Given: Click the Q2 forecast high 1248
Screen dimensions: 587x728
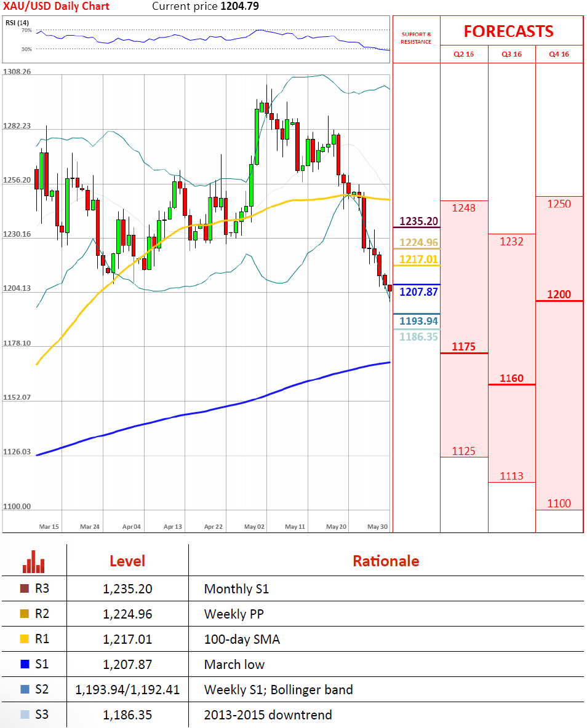Looking at the screenshot, I should click(463, 208).
